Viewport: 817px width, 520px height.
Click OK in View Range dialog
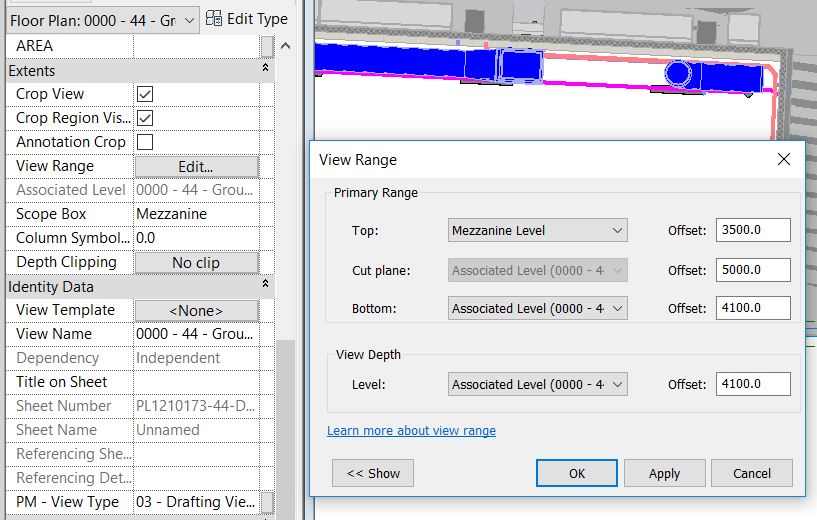577,473
